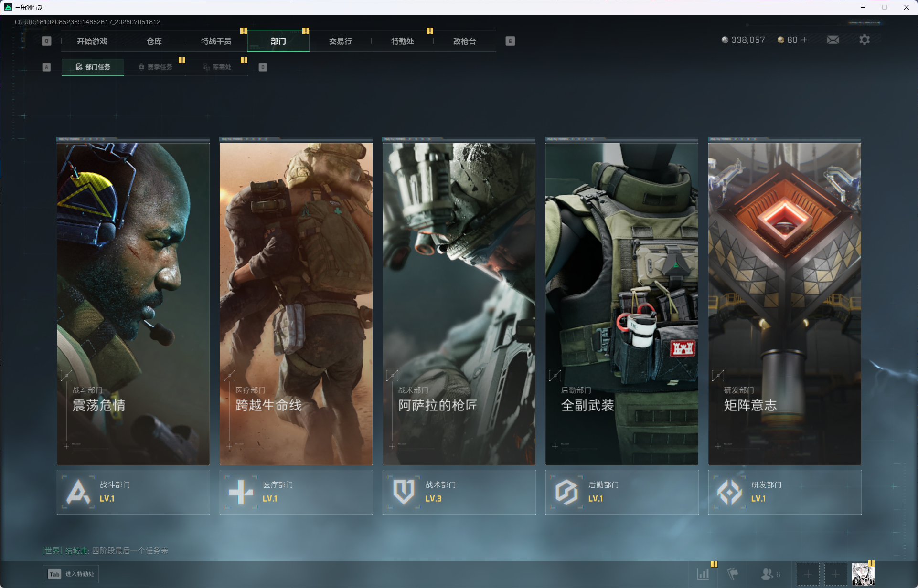The image size is (918, 588).
Task: Open the 震荡危情 combat department card
Action: click(x=133, y=304)
